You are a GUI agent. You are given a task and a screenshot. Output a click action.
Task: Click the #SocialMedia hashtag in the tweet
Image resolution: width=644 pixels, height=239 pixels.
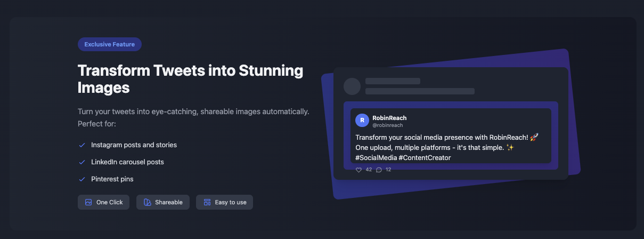coord(376,158)
